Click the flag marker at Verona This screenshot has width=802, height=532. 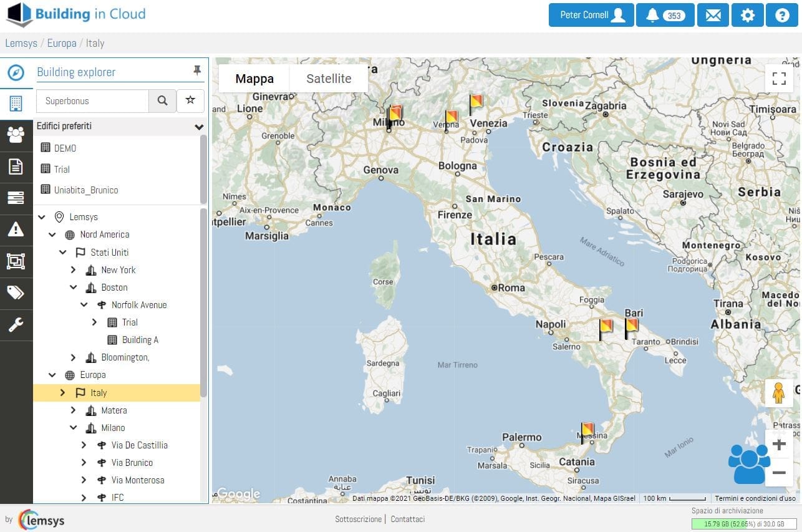click(x=451, y=120)
